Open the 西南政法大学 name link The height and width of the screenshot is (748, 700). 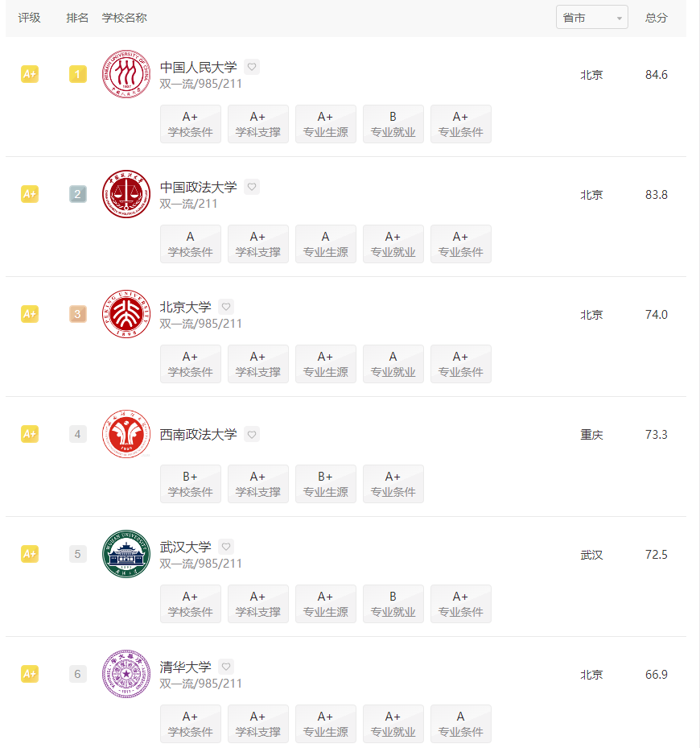point(199,434)
